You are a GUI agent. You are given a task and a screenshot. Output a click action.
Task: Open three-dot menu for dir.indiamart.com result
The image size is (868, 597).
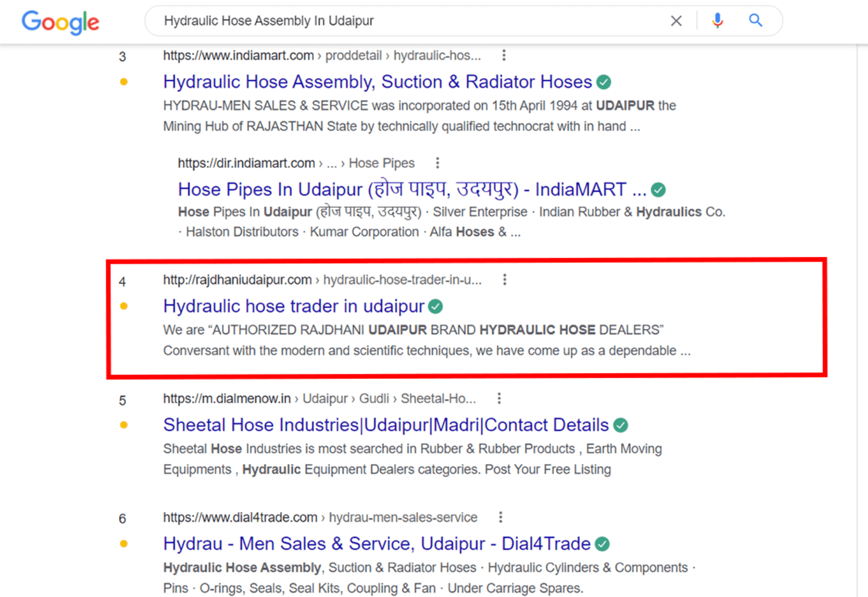click(437, 163)
